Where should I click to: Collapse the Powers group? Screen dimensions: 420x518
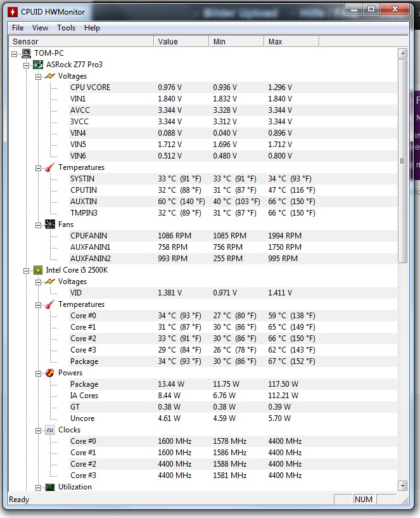point(38,373)
